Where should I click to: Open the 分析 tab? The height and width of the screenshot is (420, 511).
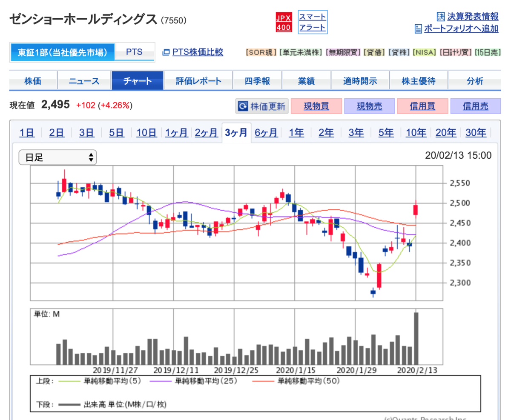point(475,81)
